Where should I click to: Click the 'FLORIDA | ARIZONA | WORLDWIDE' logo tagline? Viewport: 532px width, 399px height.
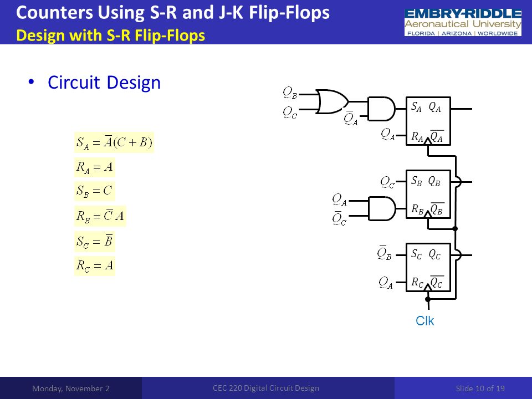tap(462, 33)
